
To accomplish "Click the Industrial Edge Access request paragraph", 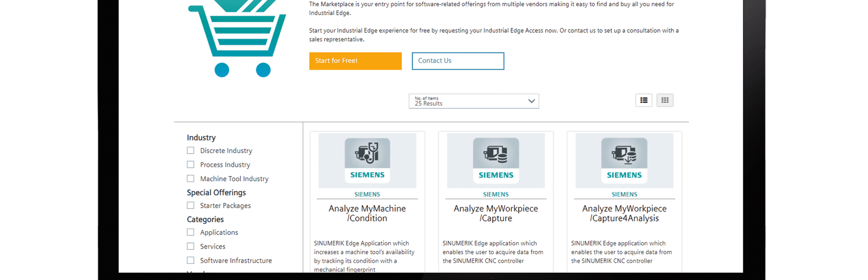I will (494, 35).
